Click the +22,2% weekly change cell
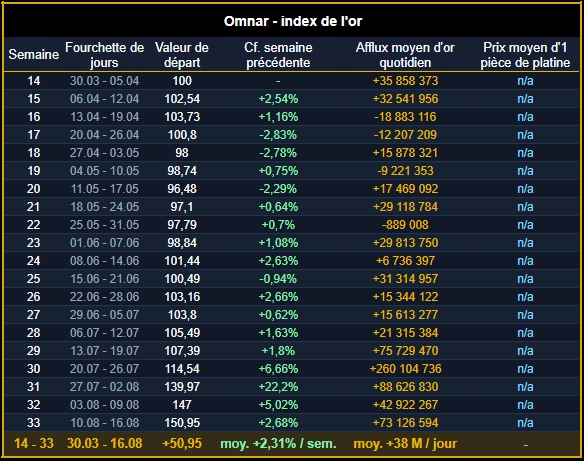 278,387
